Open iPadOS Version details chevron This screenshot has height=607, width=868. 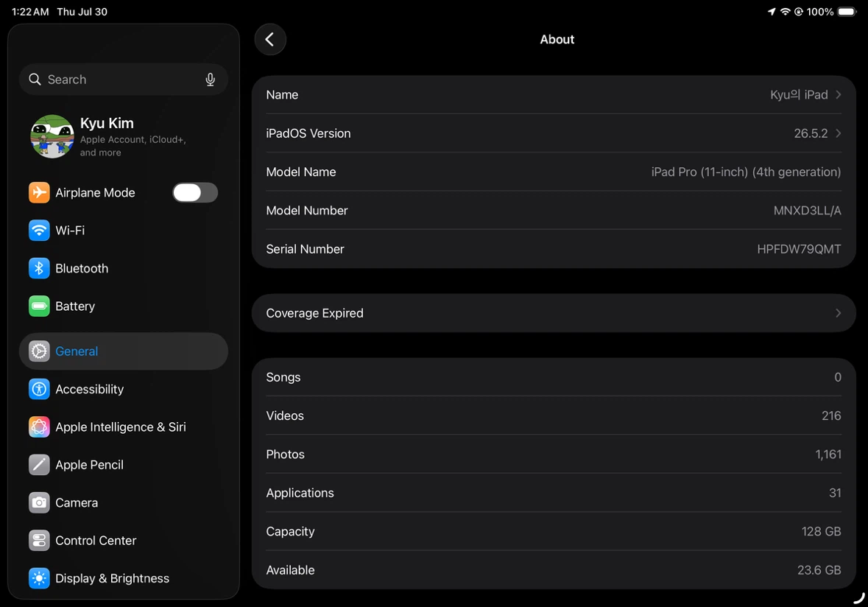[x=838, y=133]
